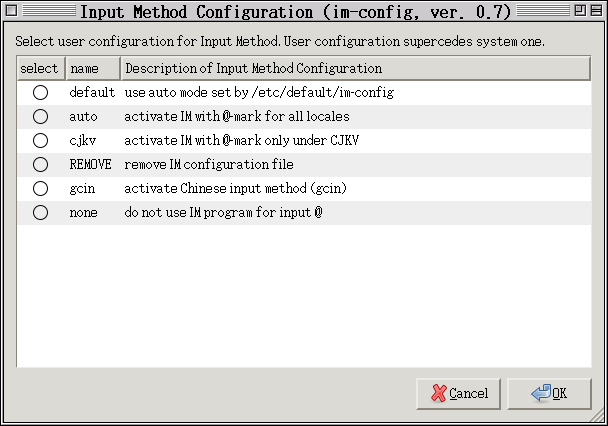608x426 pixels.
Task: Confirm with the OK button label
Action: coord(559,393)
